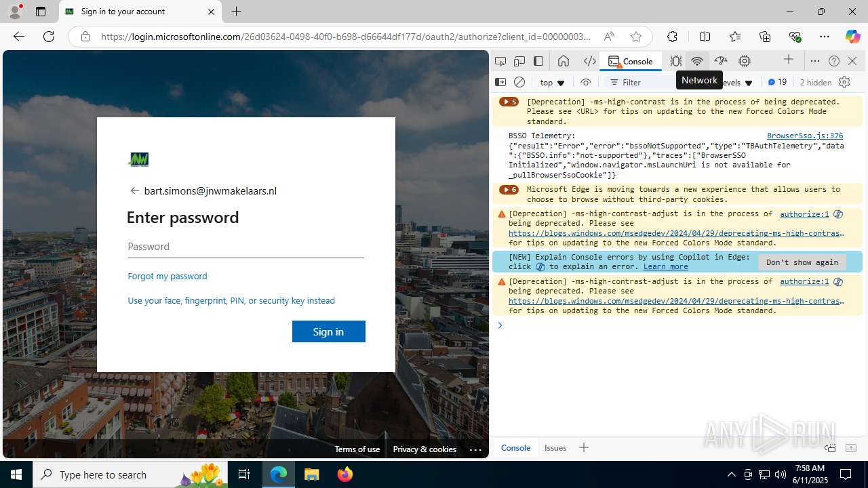This screenshot has height=488, width=868.
Task: Clear the console output
Action: [519, 82]
